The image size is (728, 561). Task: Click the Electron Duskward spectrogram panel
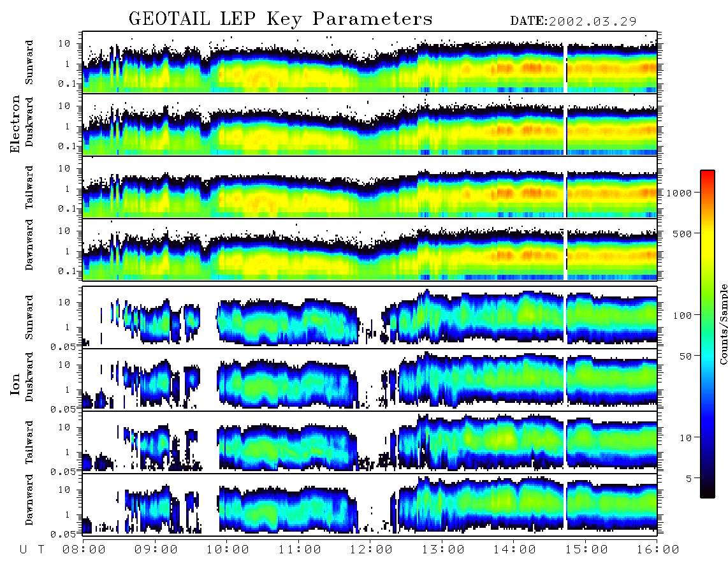click(370, 124)
